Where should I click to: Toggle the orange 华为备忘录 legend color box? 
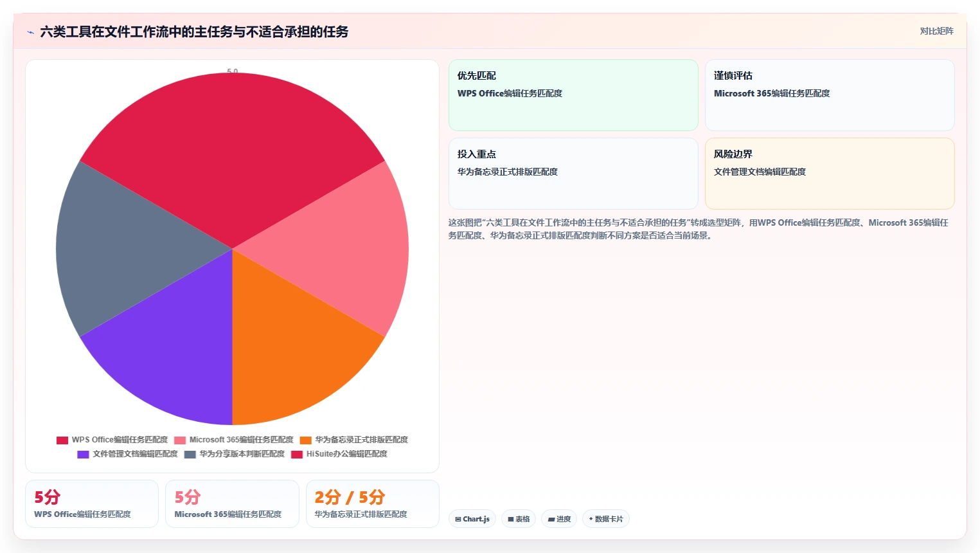[306, 440]
